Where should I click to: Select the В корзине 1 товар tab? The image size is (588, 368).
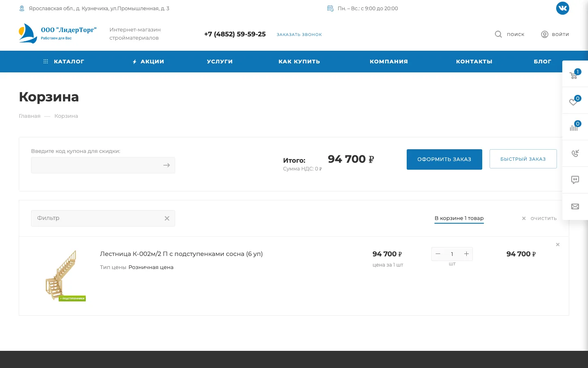[x=459, y=218]
